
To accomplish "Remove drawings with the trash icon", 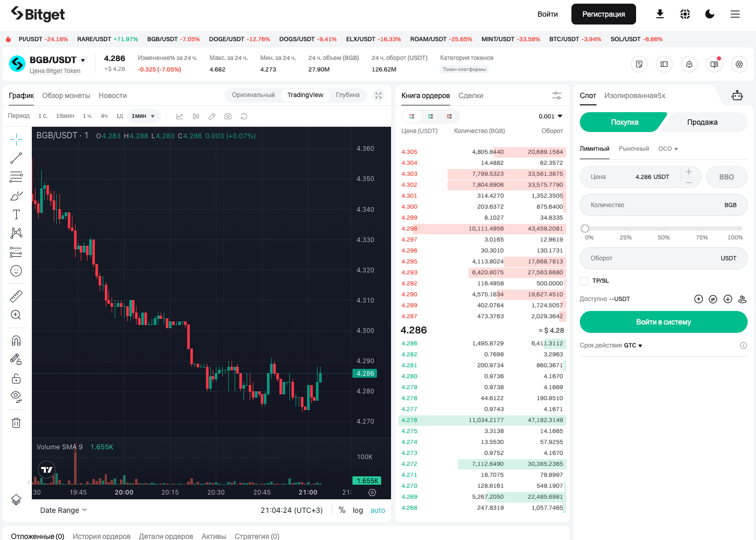I will click(x=16, y=423).
